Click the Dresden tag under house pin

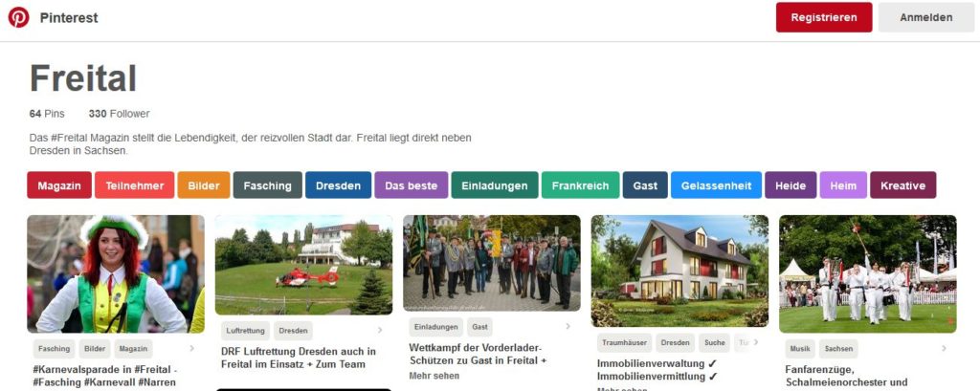click(x=675, y=342)
